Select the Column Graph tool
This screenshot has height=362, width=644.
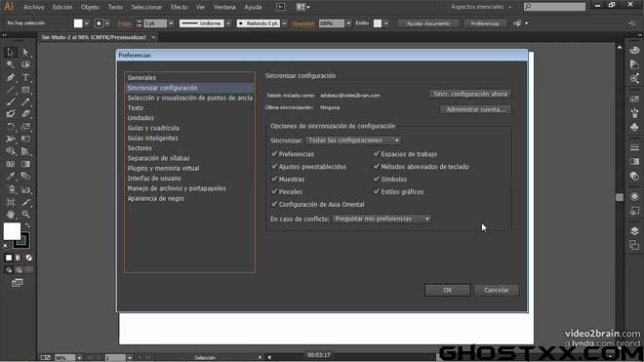(25, 189)
